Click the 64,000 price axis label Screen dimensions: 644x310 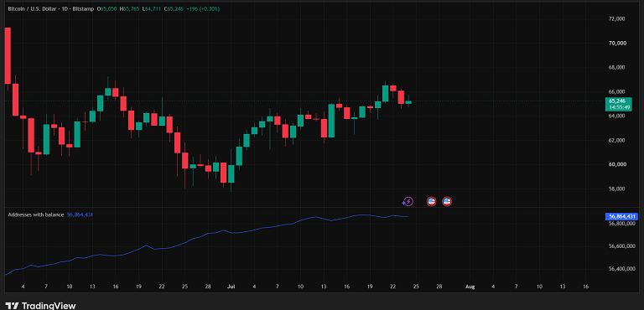(616, 116)
